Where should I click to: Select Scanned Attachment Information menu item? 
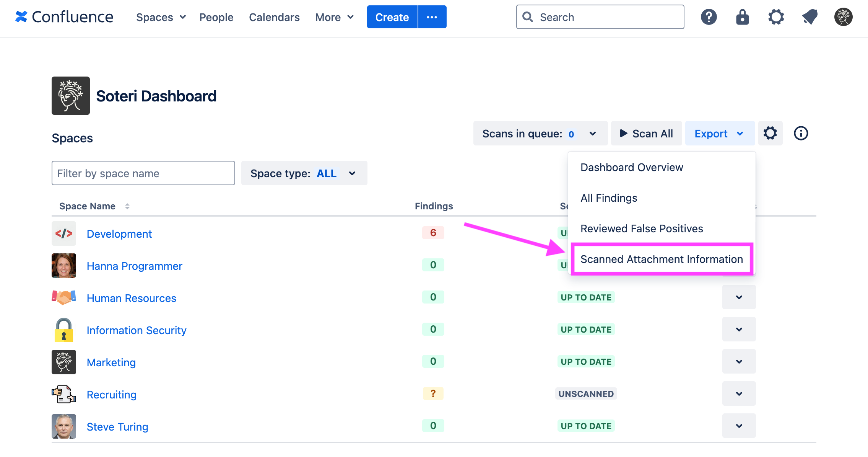pyautogui.click(x=662, y=259)
